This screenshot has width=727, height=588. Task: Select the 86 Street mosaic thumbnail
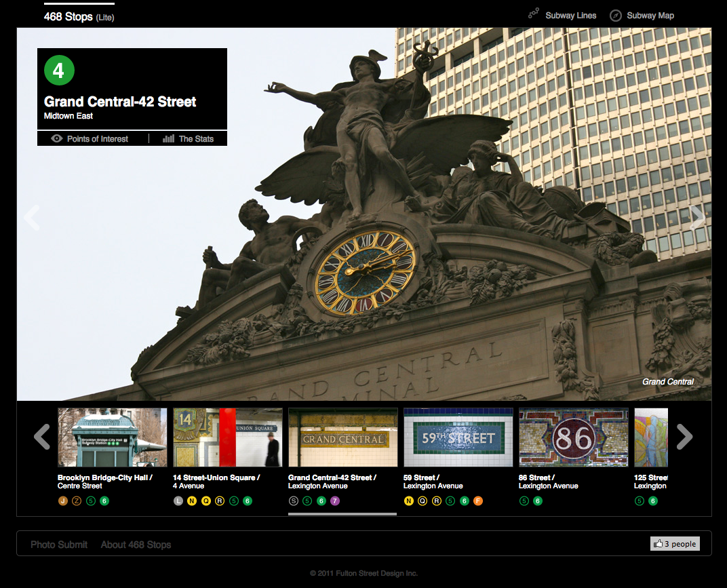[574, 437]
